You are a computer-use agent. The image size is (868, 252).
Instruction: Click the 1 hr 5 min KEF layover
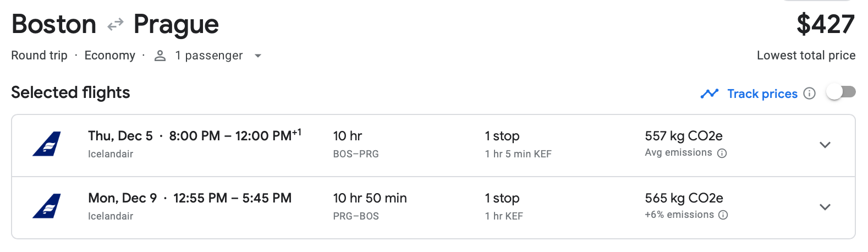(518, 154)
